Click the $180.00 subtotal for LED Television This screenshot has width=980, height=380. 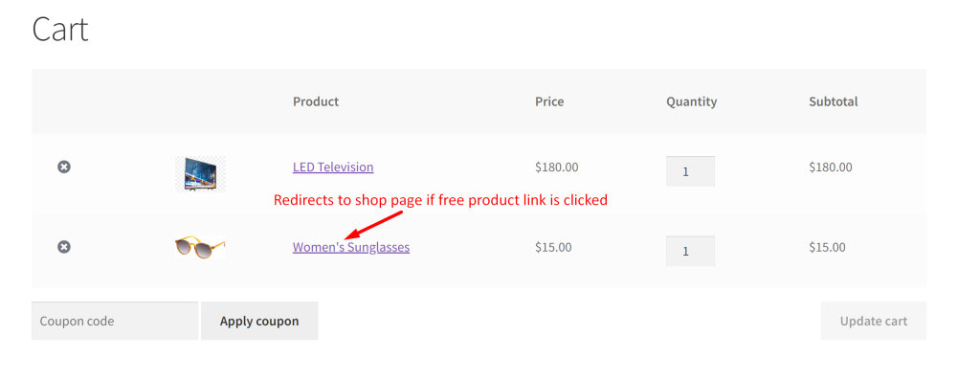[831, 168]
